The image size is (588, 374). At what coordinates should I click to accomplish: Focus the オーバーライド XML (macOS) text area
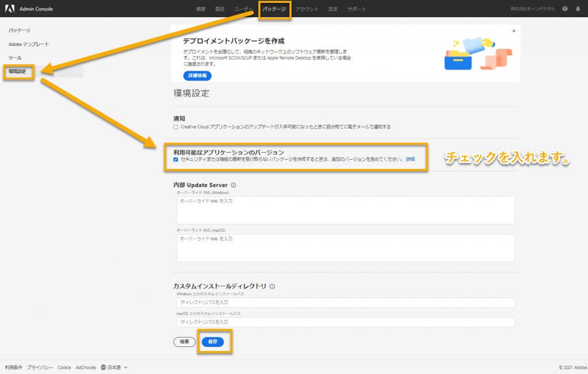point(346,248)
